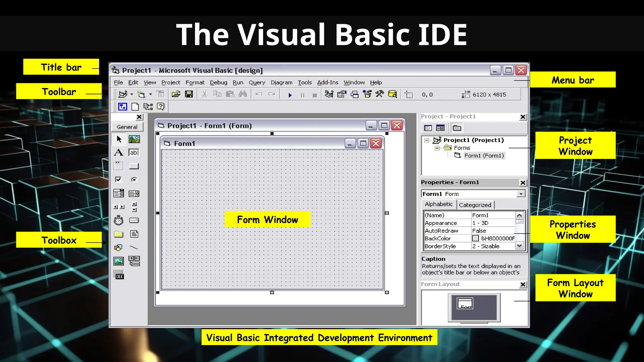Open the dropdown arrow beside the Add Form icon
This screenshot has width=644, height=362.
point(150,94)
